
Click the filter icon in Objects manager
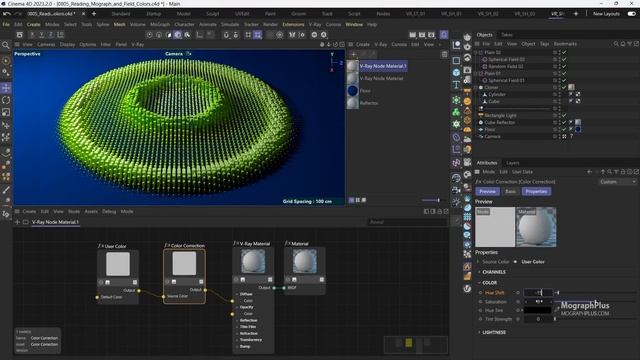point(629,44)
